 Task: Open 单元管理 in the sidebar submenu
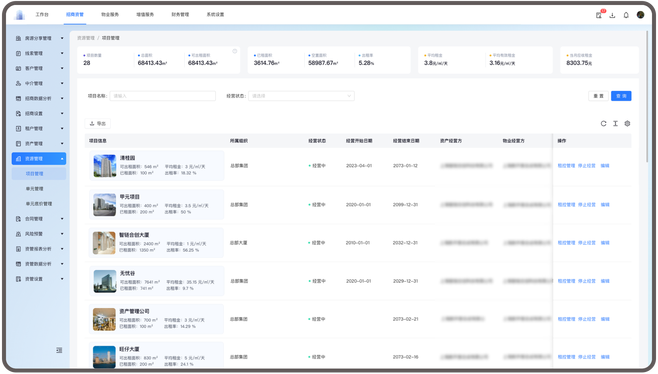pos(34,189)
